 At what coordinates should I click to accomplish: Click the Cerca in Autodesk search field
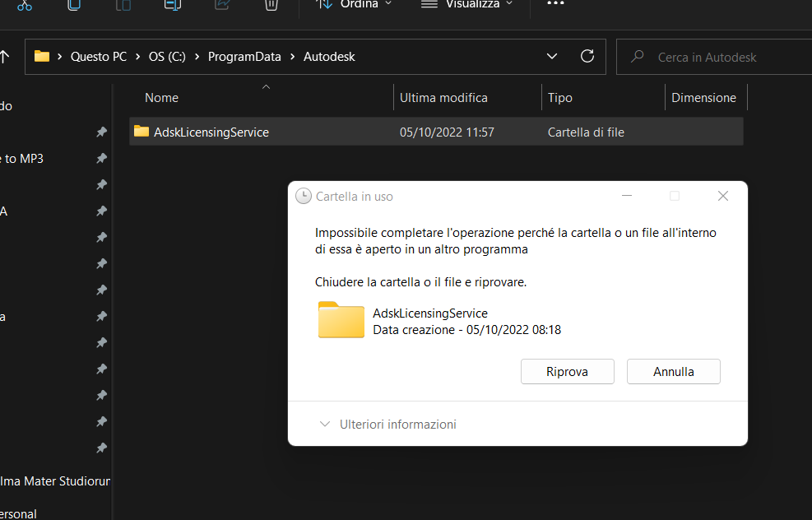click(716, 57)
